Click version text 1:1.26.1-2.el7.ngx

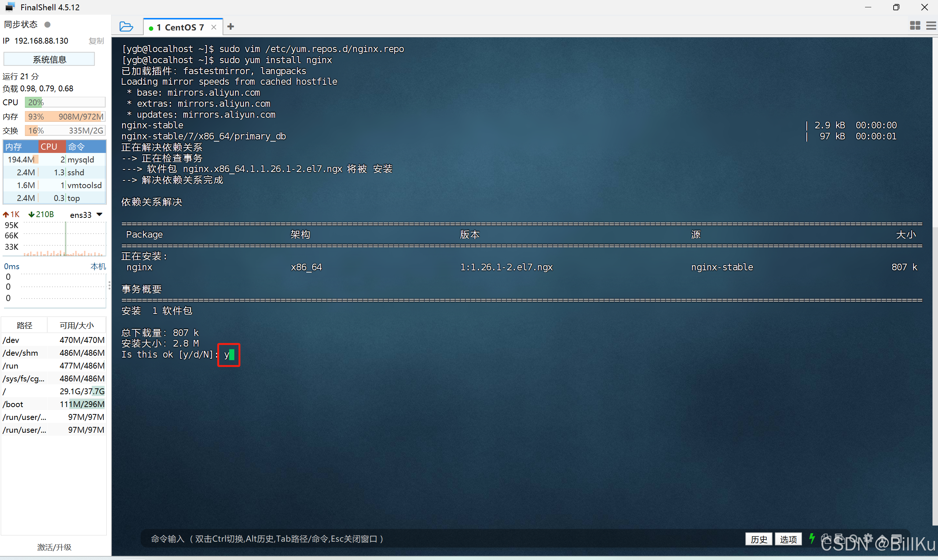click(506, 267)
